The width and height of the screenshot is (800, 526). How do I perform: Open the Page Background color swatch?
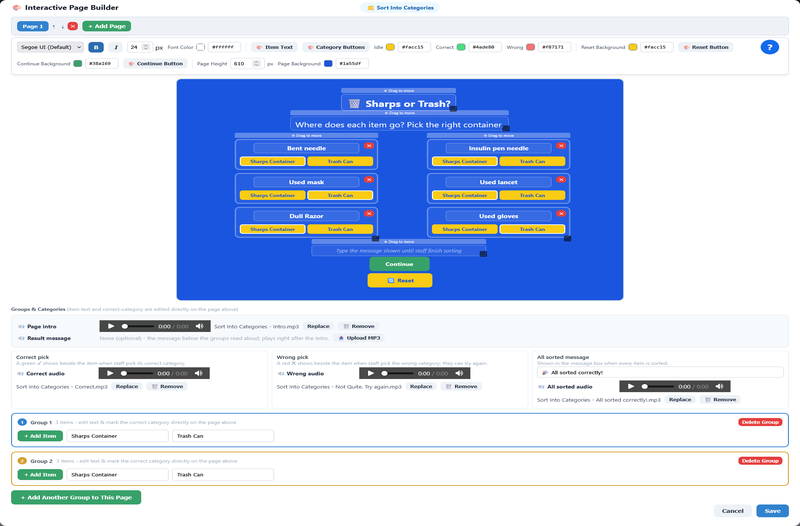pyautogui.click(x=328, y=64)
